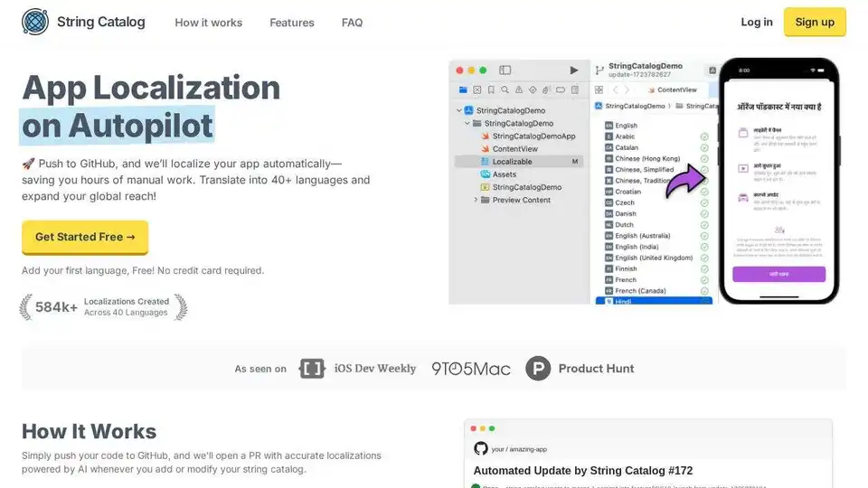Select English (India) language row

(632, 247)
